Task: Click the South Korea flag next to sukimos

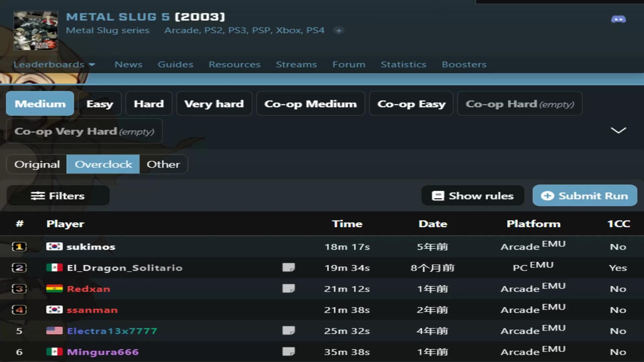Action: [x=54, y=247]
